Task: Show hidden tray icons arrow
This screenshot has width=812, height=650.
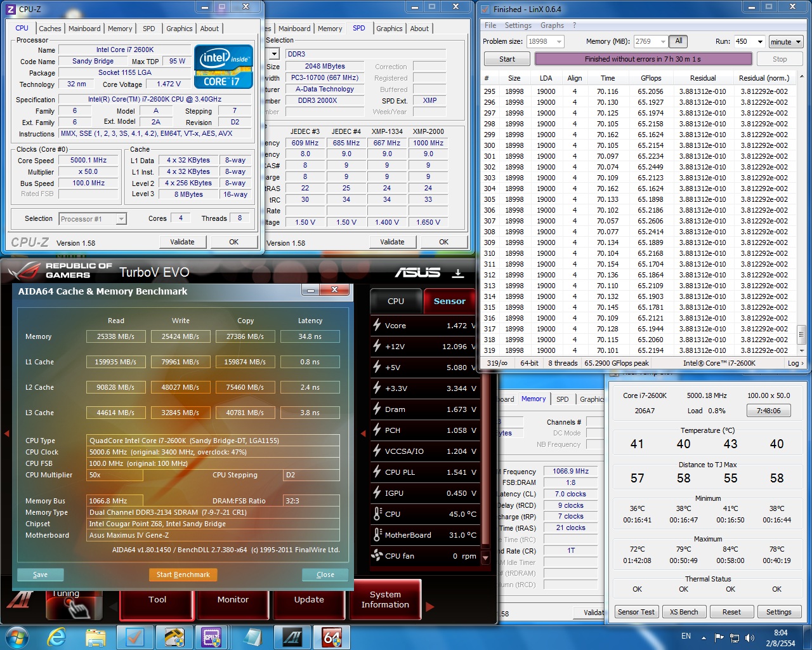Action: click(x=704, y=637)
